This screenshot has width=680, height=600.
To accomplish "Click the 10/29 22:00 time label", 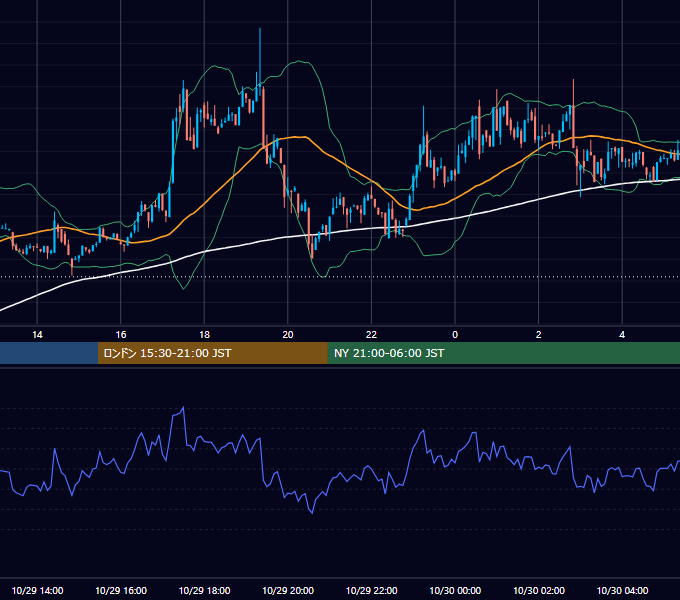I will 371,590.
